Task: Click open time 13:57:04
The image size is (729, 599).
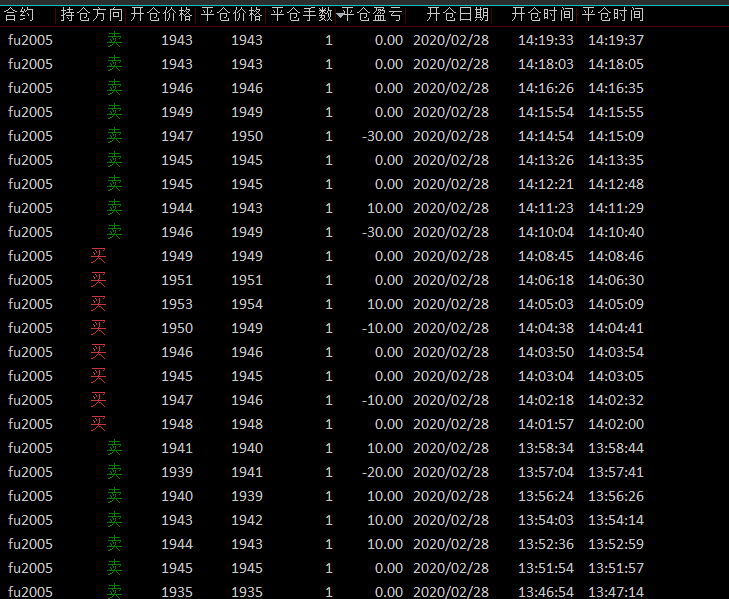Action: pyautogui.click(x=546, y=472)
